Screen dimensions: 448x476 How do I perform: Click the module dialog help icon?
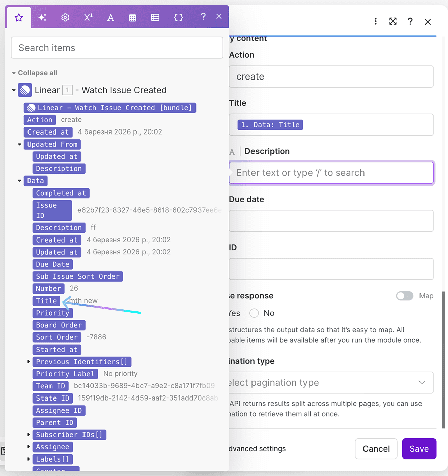coord(410,21)
